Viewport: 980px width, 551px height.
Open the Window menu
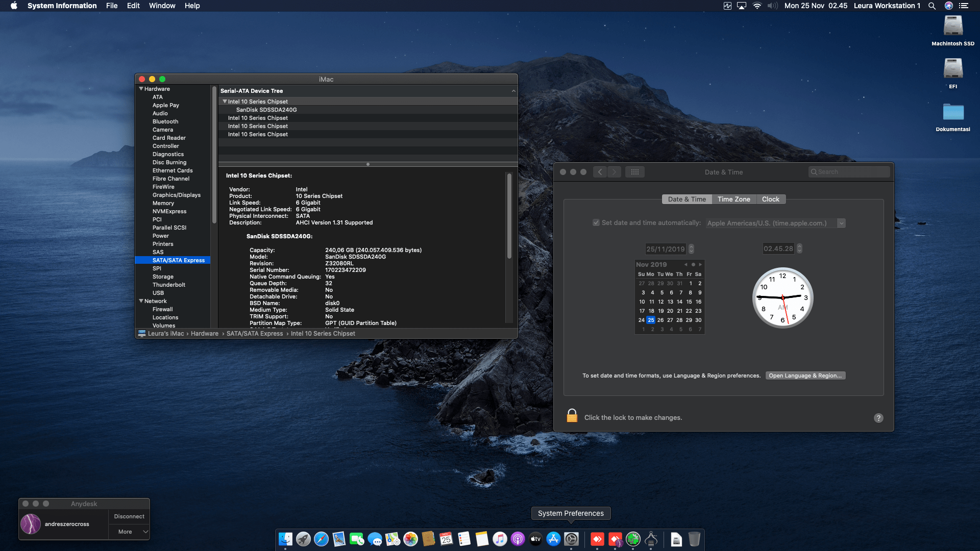[162, 6]
